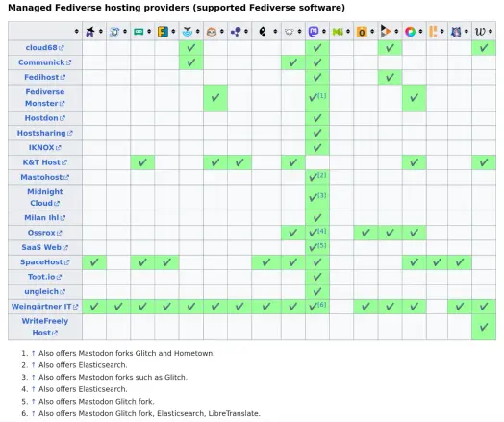
Task: Click the WriteFreely checkmark in WriteFreely Host row
Action: click(x=484, y=327)
